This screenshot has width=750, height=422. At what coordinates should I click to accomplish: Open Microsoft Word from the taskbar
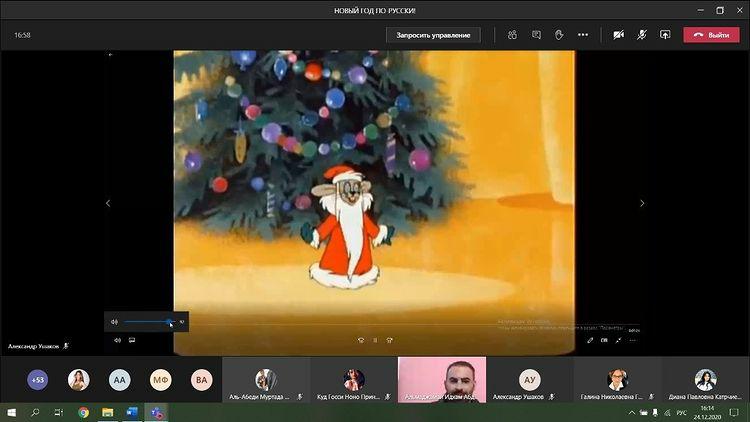(x=132, y=412)
